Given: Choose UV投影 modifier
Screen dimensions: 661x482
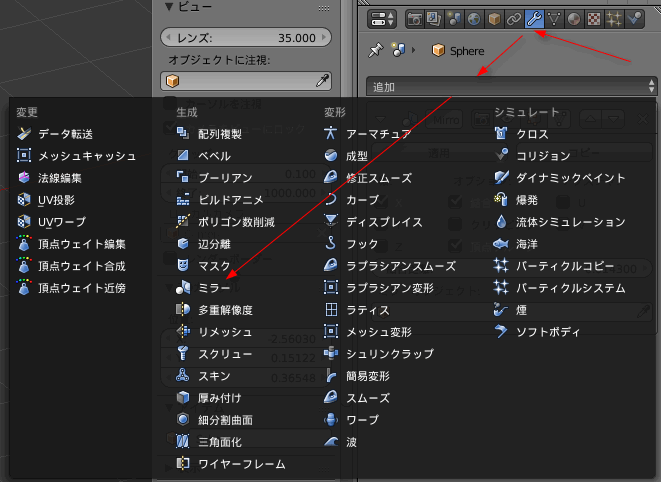Looking at the screenshot, I should coord(46,200).
